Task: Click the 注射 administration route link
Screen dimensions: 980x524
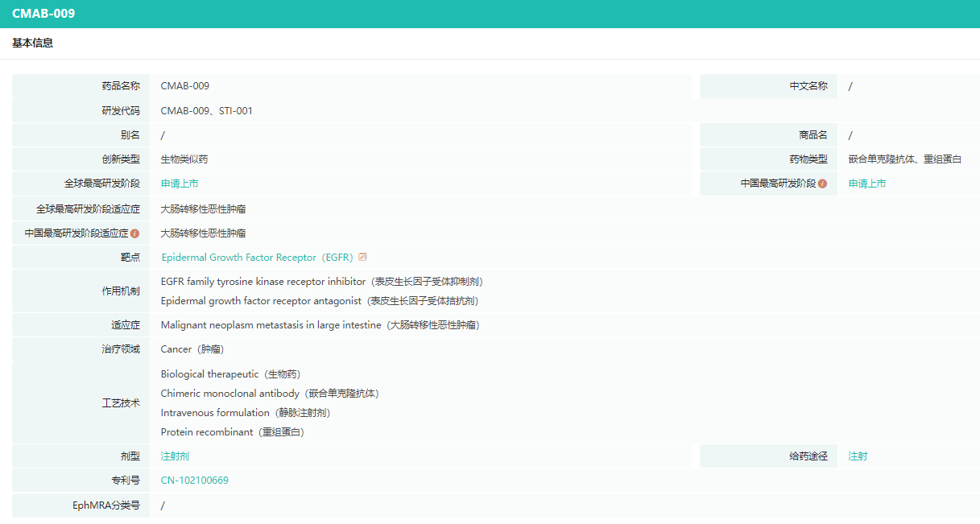Action: [x=858, y=456]
